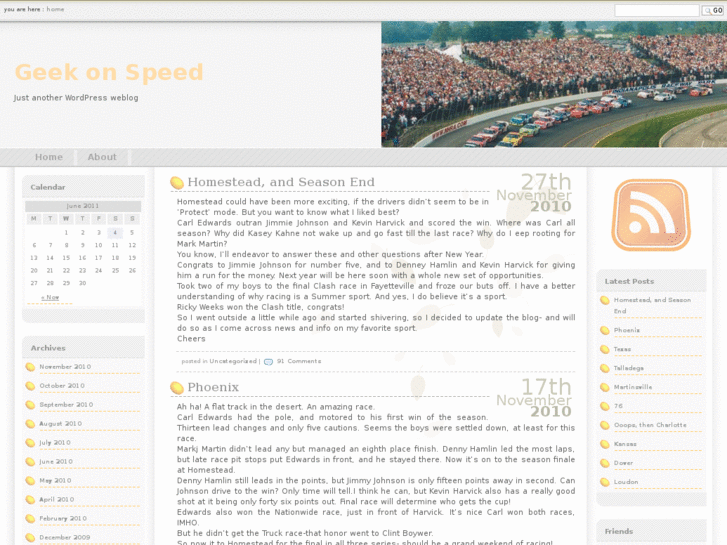
Task: Open Phoenix in Latest Posts
Action: point(627,330)
